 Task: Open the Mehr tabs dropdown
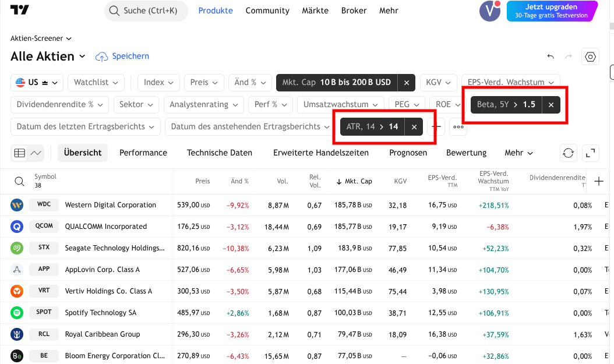click(518, 153)
